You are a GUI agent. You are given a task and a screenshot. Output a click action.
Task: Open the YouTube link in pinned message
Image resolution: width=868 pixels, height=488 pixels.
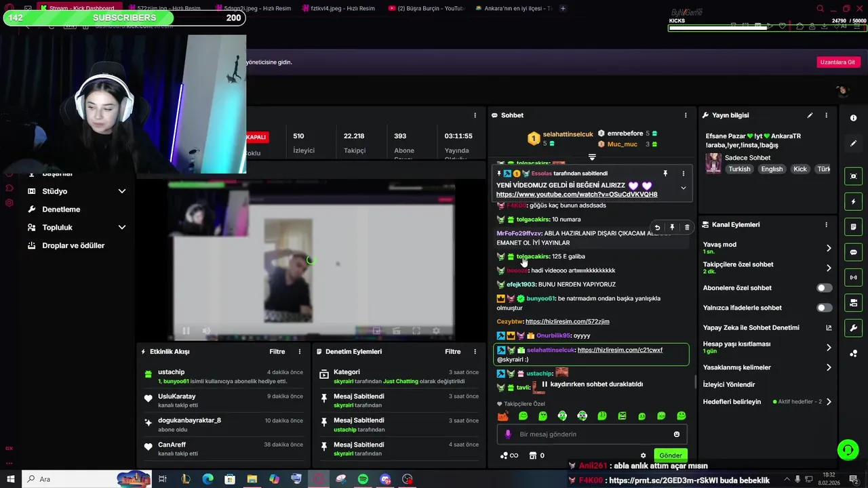[576, 195]
